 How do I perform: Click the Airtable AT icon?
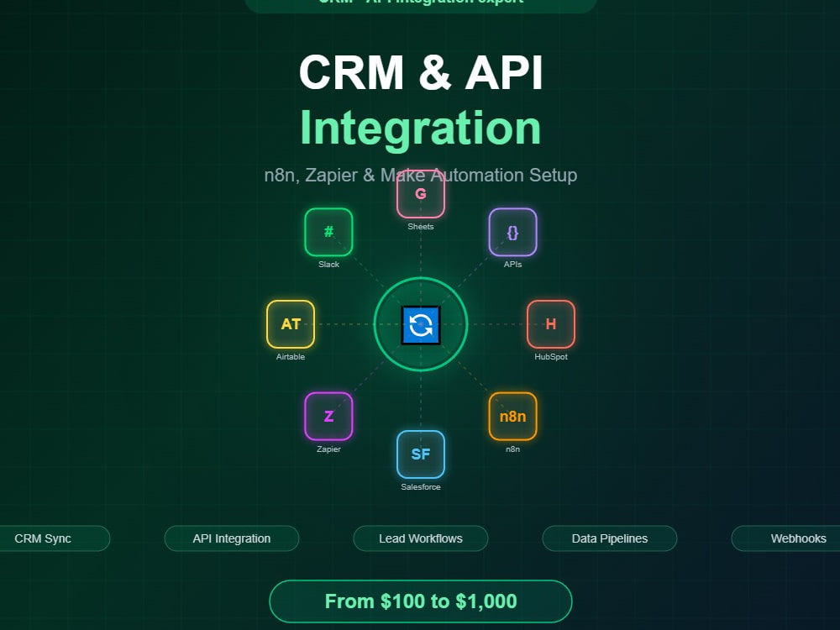click(x=291, y=324)
